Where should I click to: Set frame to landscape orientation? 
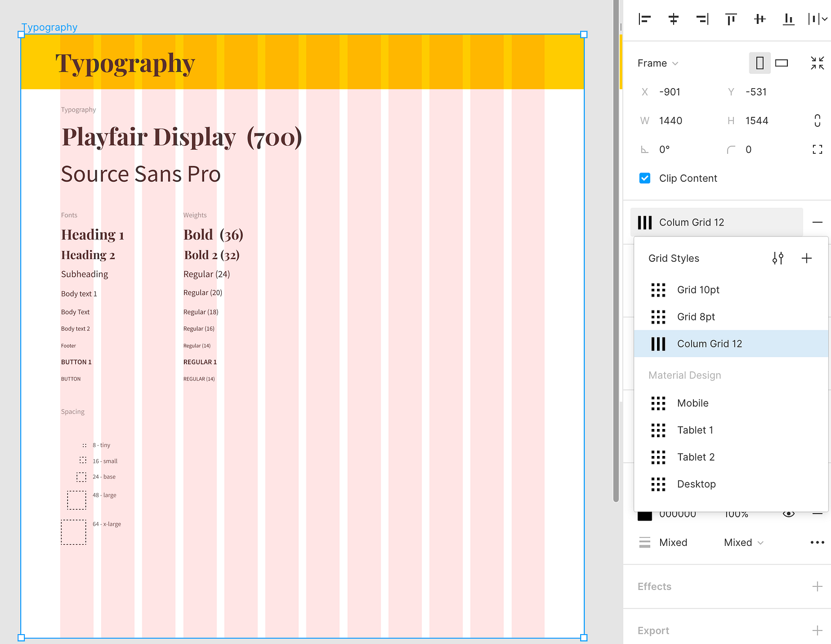pyautogui.click(x=782, y=63)
